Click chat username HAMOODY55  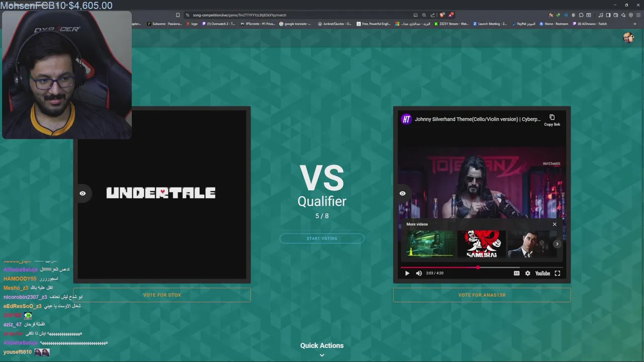pos(20,279)
